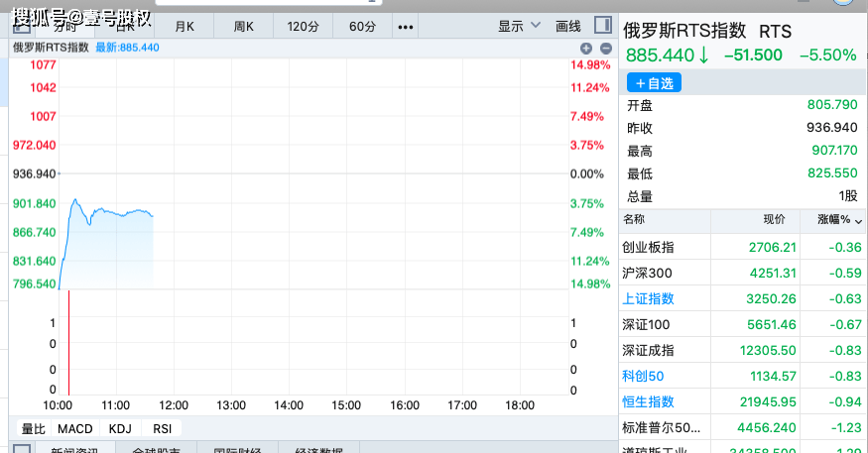Sort list by 涨幅% column arrow
The width and height of the screenshot is (868, 453).
858,221
